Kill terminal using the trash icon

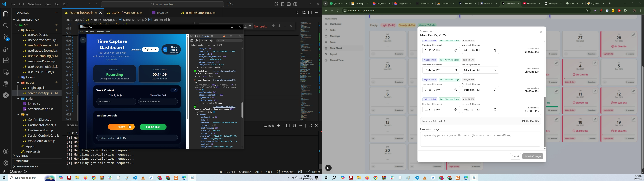coord(294,126)
